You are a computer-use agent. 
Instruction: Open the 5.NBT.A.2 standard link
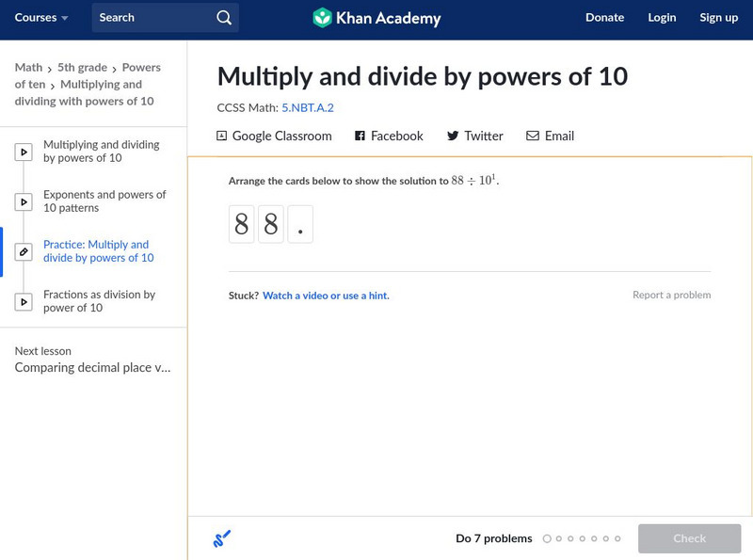[308, 107]
